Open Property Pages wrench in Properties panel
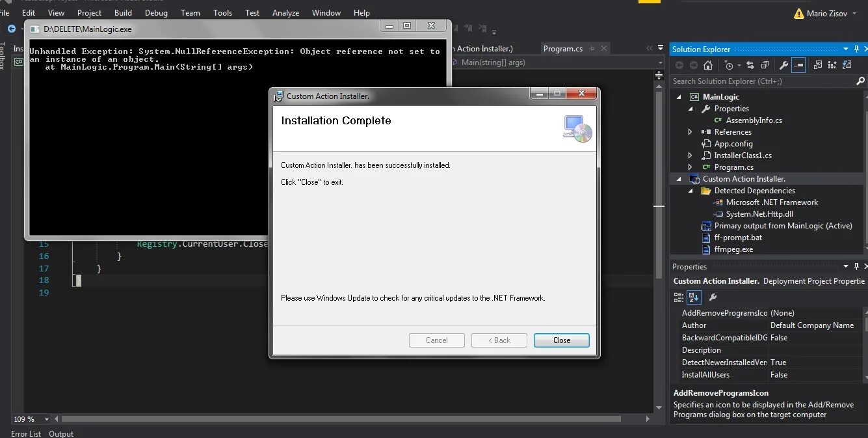 tap(713, 297)
